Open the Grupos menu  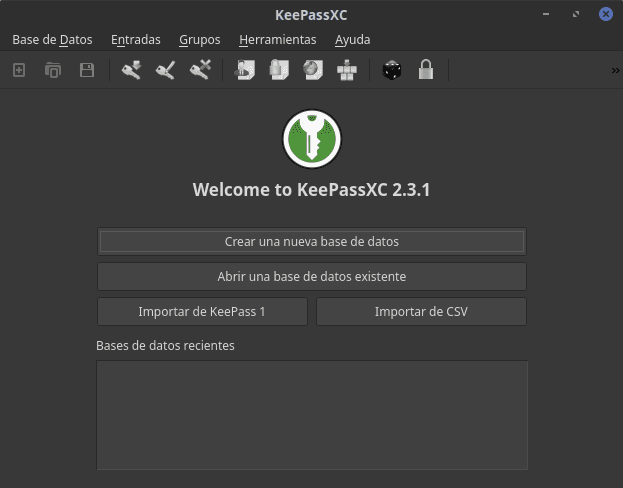pos(200,40)
